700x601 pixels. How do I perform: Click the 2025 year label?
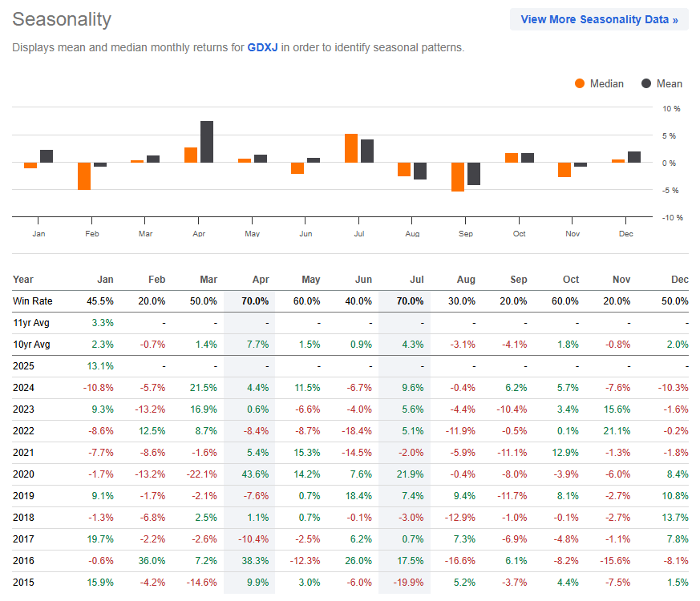point(24,366)
